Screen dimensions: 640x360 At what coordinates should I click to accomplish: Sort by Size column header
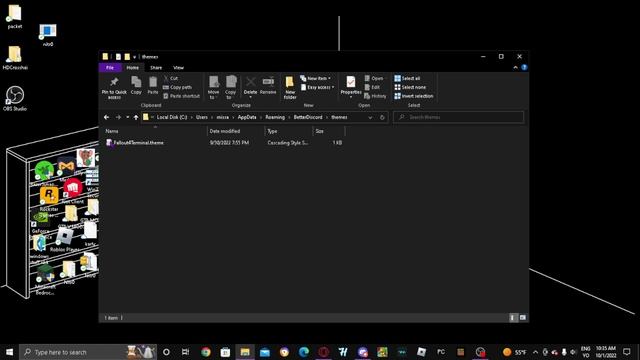point(329,131)
